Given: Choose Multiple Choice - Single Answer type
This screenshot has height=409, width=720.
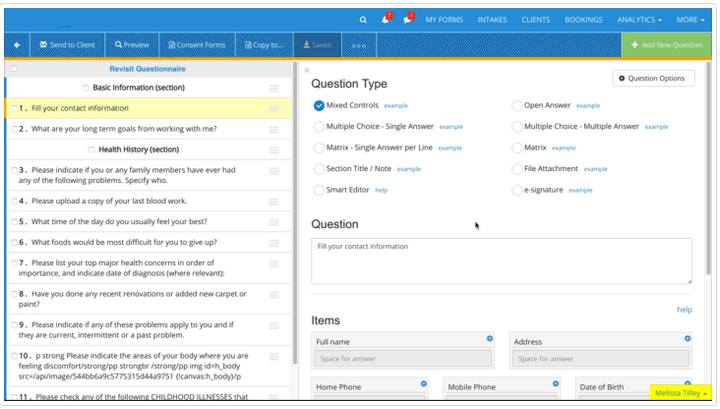Looking at the screenshot, I should pyautogui.click(x=319, y=127).
